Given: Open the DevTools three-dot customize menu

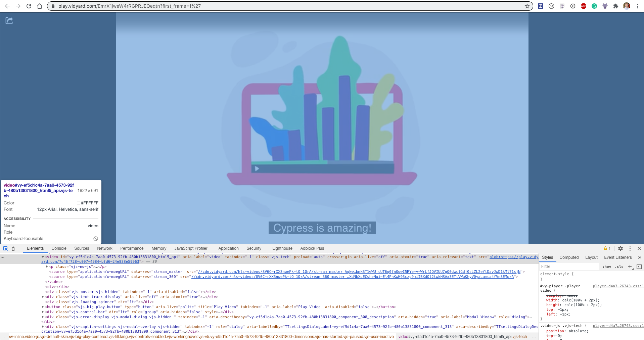Looking at the screenshot, I should tap(630, 248).
